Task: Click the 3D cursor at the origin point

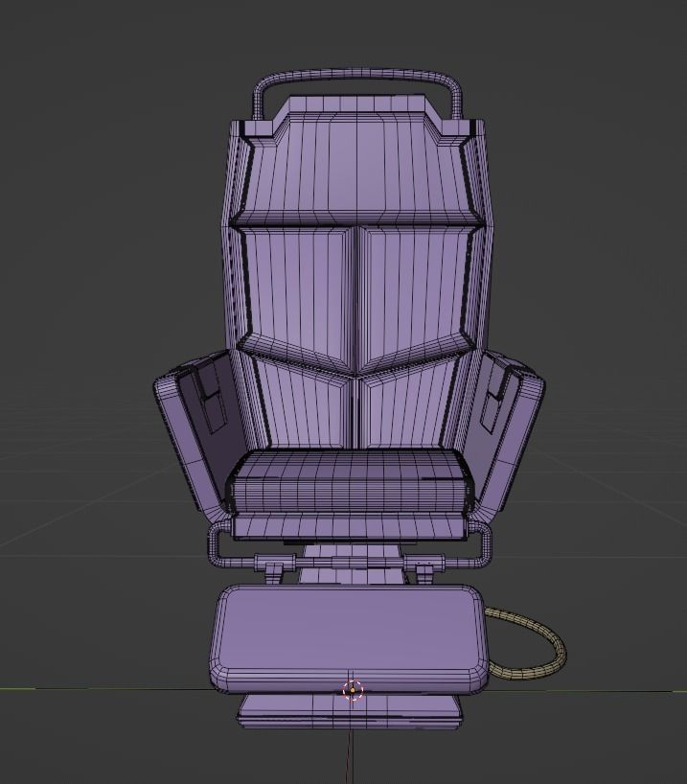Action: 353,690
